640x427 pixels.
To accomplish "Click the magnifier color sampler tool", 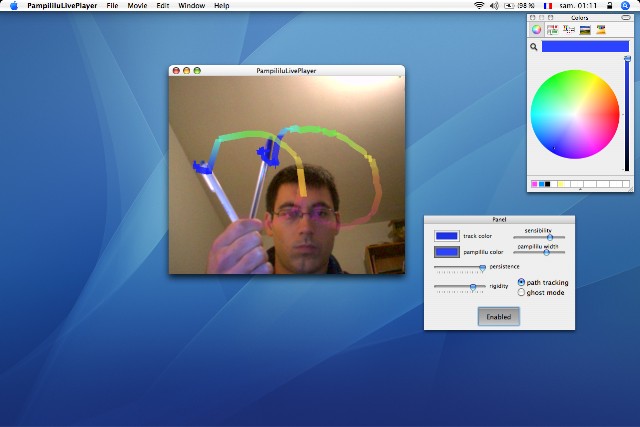I will (533, 47).
